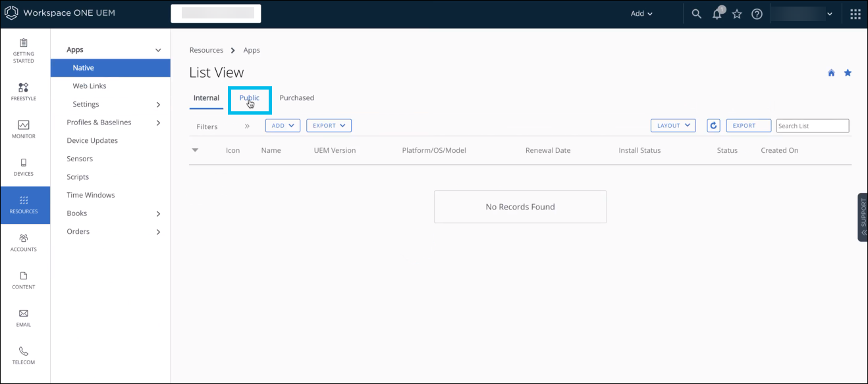868x384 pixels.
Task: Expand the Settings submenu arrow
Action: [x=158, y=105]
